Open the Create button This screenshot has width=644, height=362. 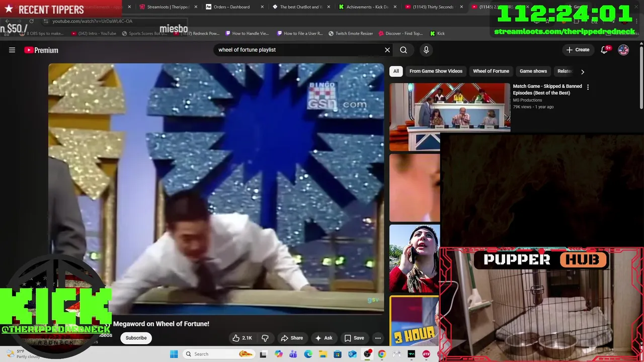pyautogui.click(x=578, y=50)
